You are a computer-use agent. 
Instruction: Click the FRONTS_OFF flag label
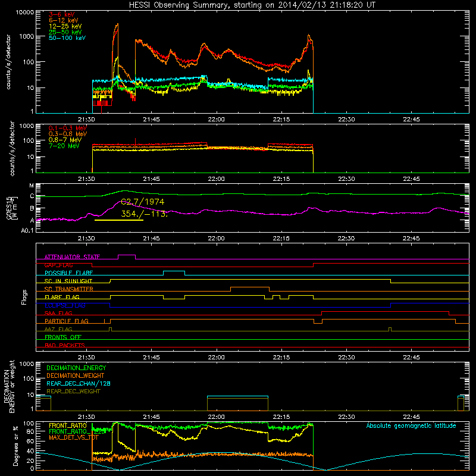[x=63, y=337]
